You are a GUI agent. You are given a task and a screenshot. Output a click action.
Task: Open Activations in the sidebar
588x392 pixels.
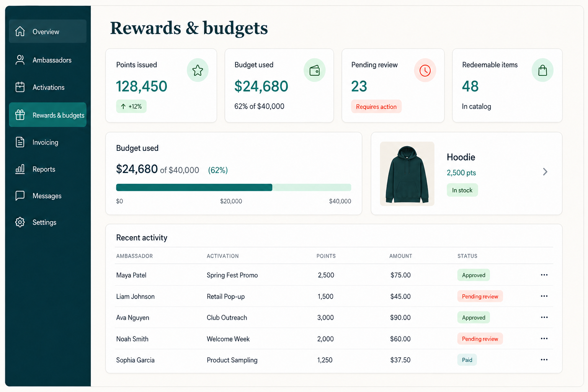[x=47, y=87]
